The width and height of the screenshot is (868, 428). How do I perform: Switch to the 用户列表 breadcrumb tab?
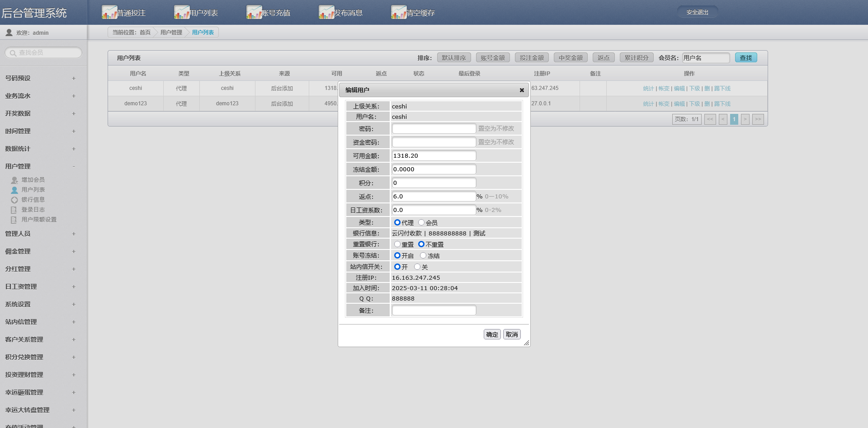[202, 32]
